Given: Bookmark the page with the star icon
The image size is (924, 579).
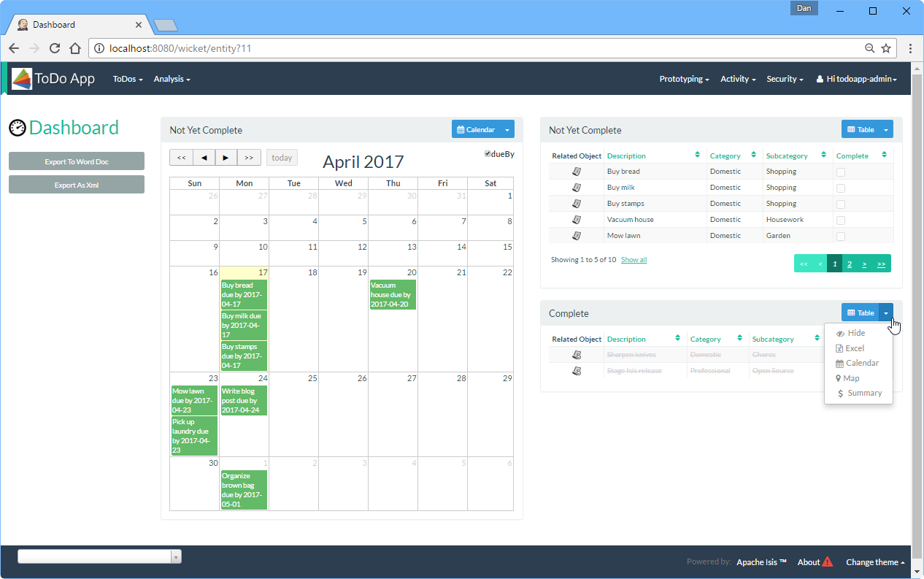Looking at the screenshot, I should [886, 48].
